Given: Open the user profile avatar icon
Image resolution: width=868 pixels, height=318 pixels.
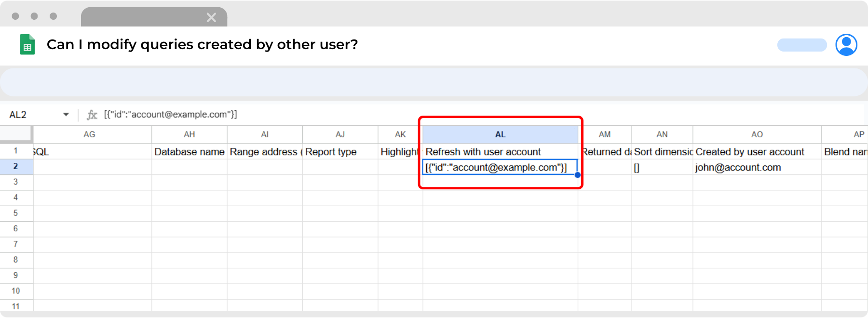Looking at the screenshot, I should point(846,45).
